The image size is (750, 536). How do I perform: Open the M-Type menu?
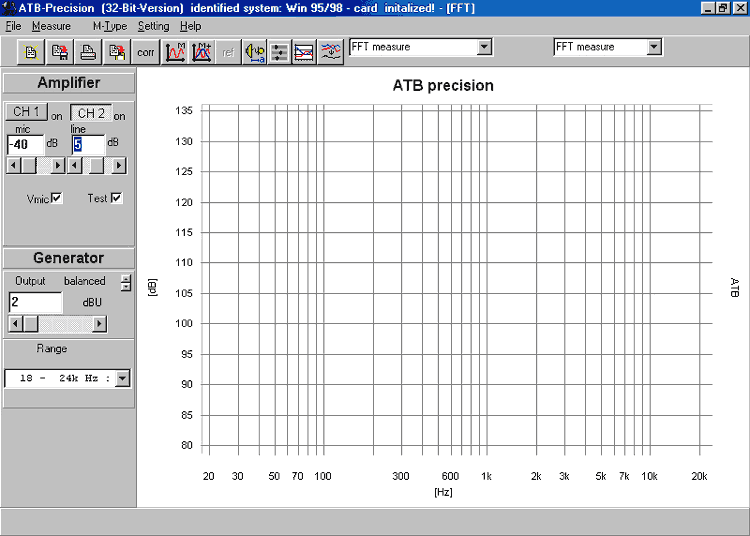[110, 26]
